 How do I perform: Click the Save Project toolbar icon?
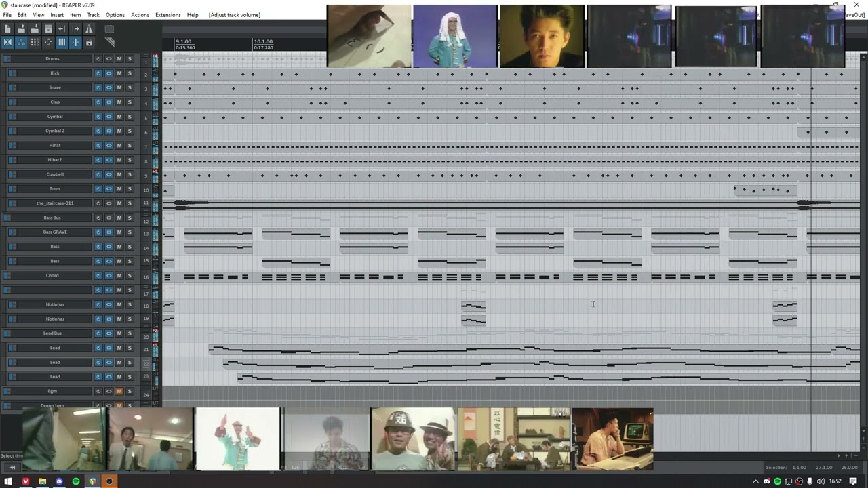click(35, 28)
